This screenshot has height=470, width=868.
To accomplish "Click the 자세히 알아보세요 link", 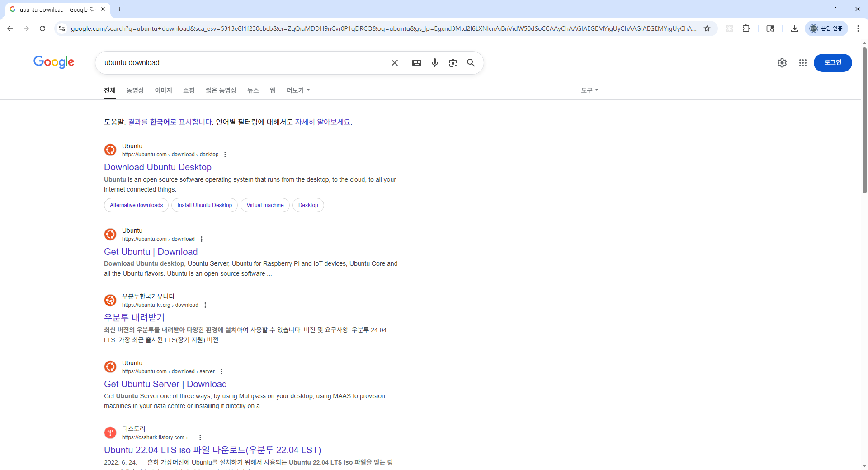I will click(x=323, y=122).
